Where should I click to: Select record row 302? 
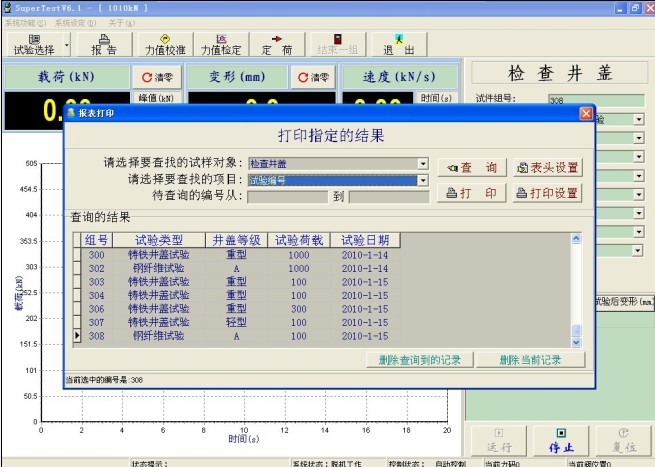(236, 268)
